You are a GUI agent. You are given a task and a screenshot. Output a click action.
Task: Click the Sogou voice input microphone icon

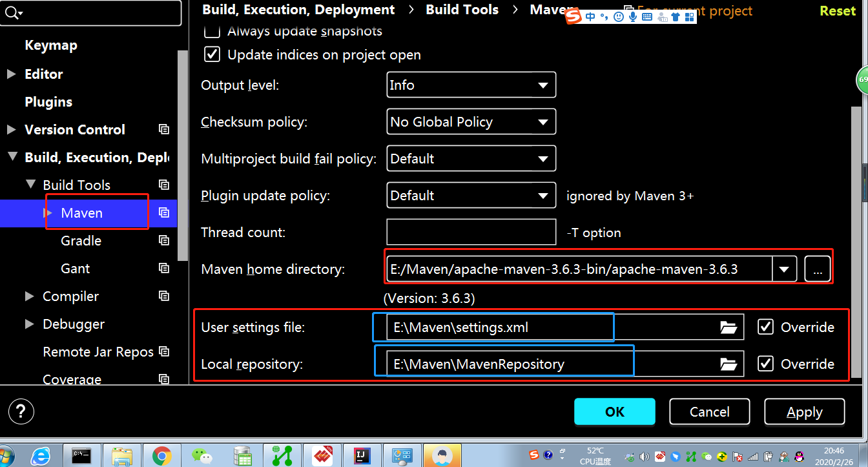tap(633, 17)
